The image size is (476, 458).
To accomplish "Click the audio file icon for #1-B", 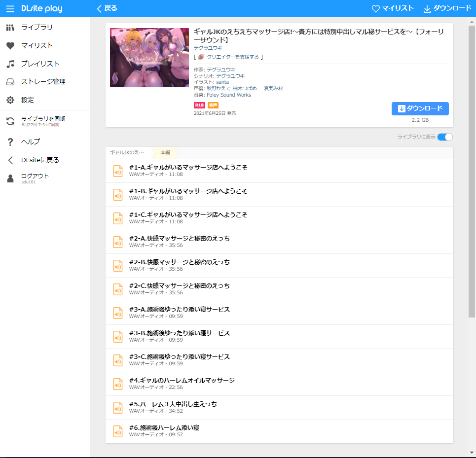I will [x=118, y=195].
